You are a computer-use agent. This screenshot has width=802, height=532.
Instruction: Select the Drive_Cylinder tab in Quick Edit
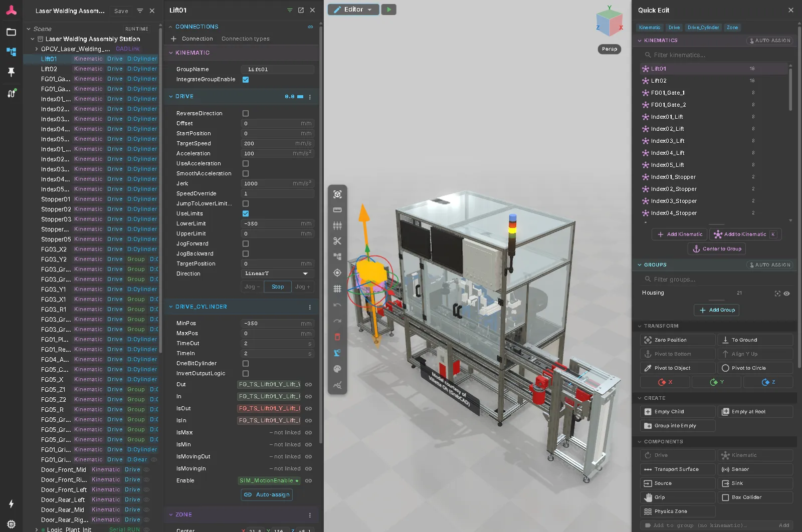[703, 28]
